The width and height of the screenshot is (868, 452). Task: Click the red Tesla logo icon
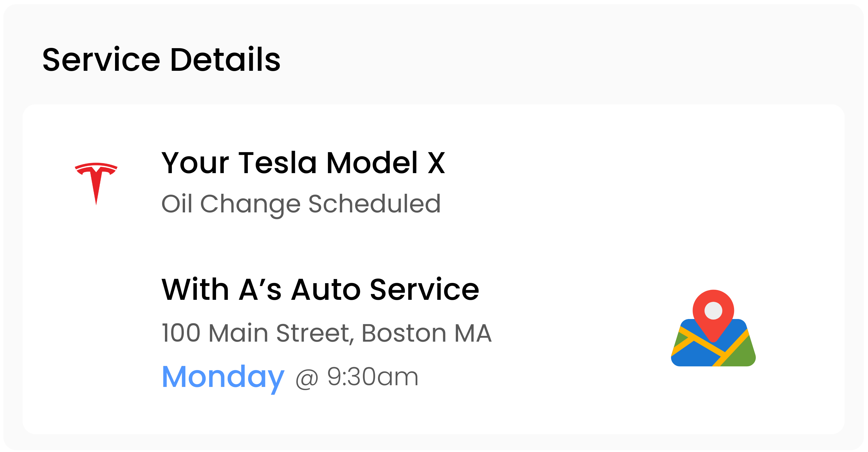coord(96,183)
